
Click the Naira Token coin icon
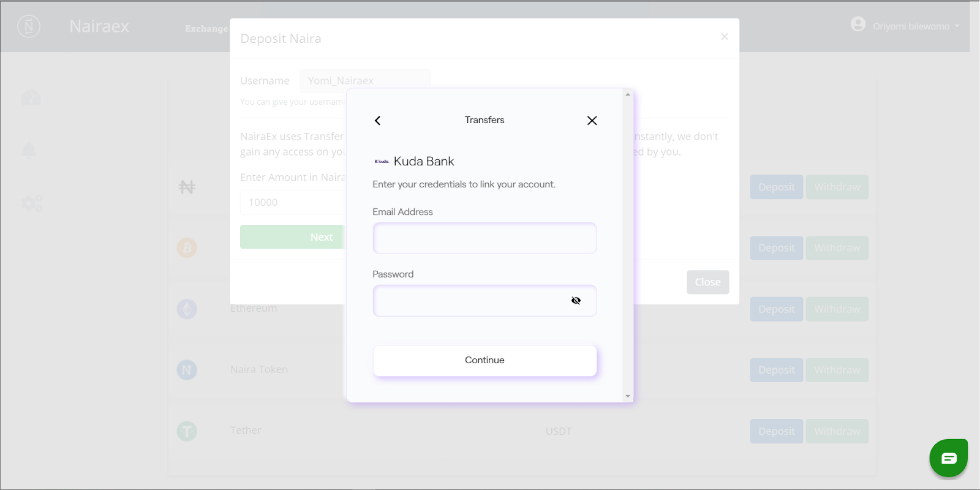[187, 370]
